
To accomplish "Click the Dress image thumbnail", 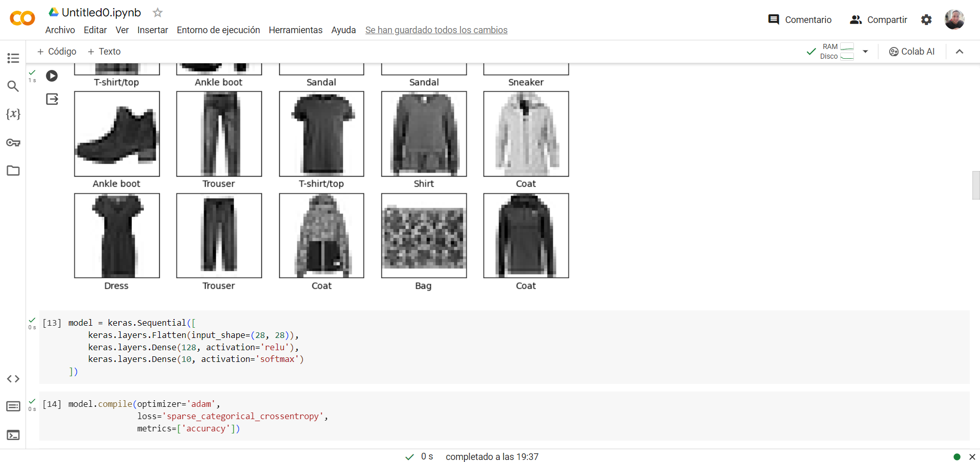I will (117, 235).
